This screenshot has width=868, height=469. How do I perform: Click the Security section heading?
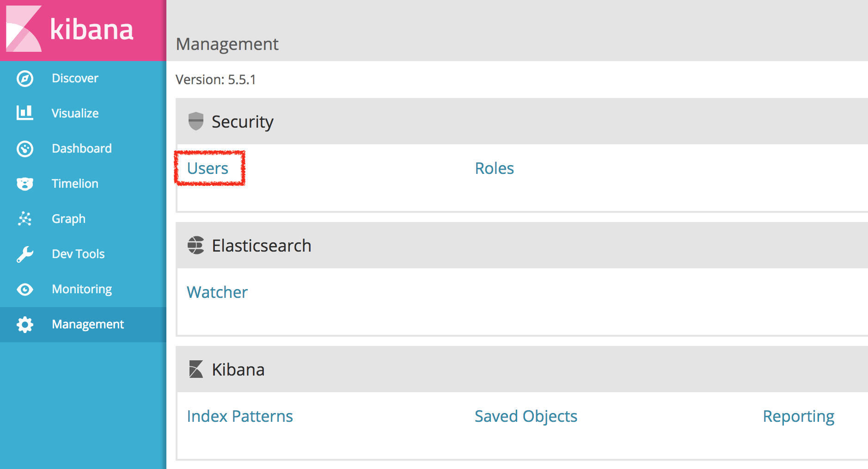point(243,122)
